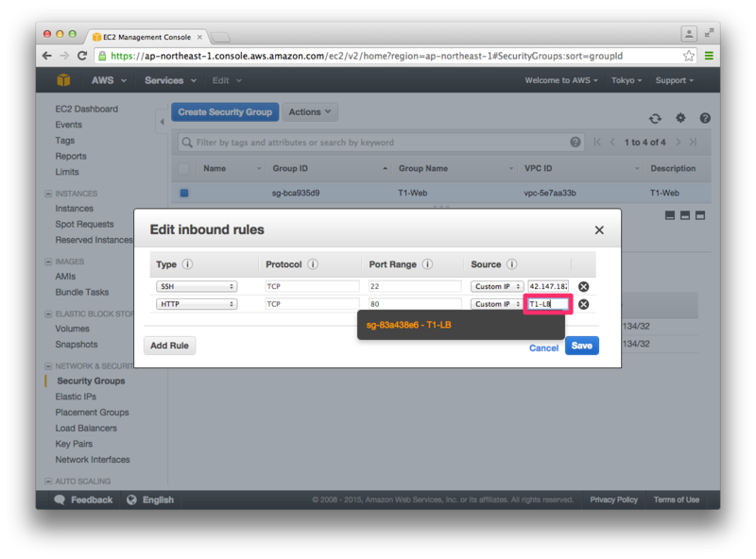This screenshot has width=756, height=559.
Task: Open Key Pairs in sidebar
Action: pyautogui.click(x=74, y=444)
